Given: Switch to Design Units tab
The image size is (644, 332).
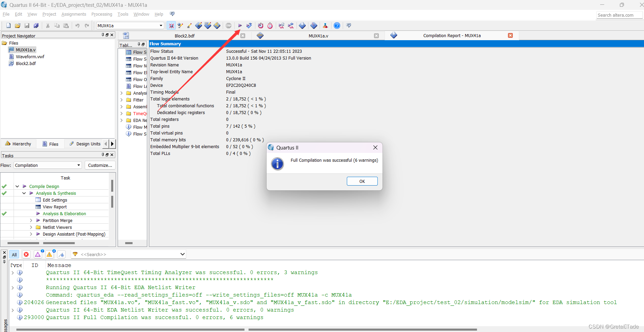Looking at the screenshot, I should coord(85,144).
